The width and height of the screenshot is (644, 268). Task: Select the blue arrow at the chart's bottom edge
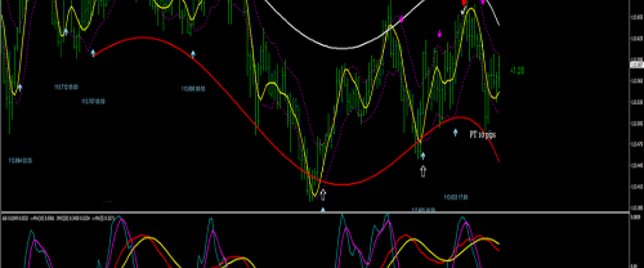tap(323, 210)
